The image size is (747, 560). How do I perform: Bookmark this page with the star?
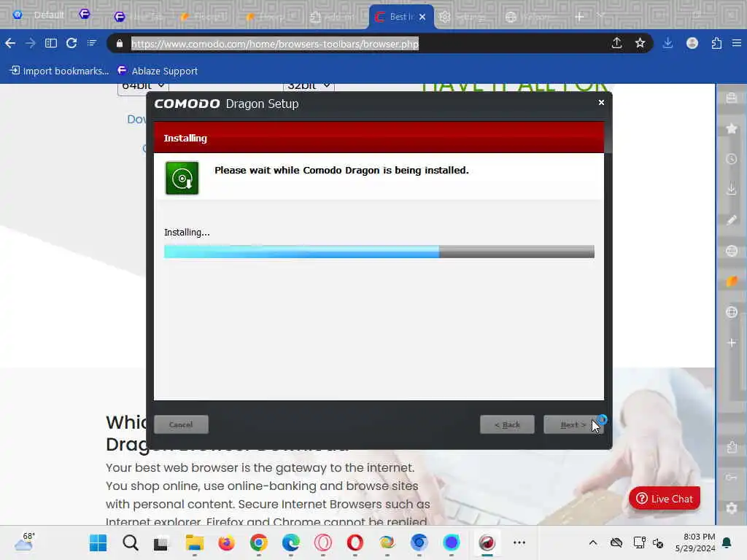[640, 43]
